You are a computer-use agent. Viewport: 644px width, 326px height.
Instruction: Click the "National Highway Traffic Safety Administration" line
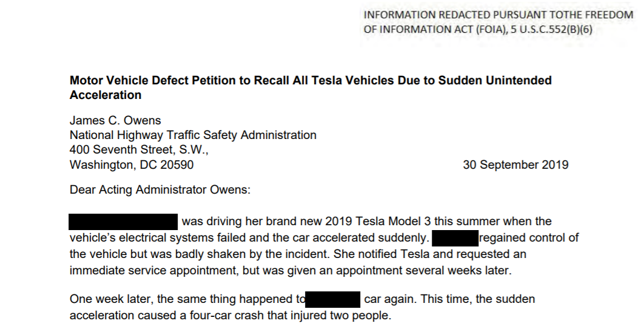pyautogui.click(x=193, y=135)
